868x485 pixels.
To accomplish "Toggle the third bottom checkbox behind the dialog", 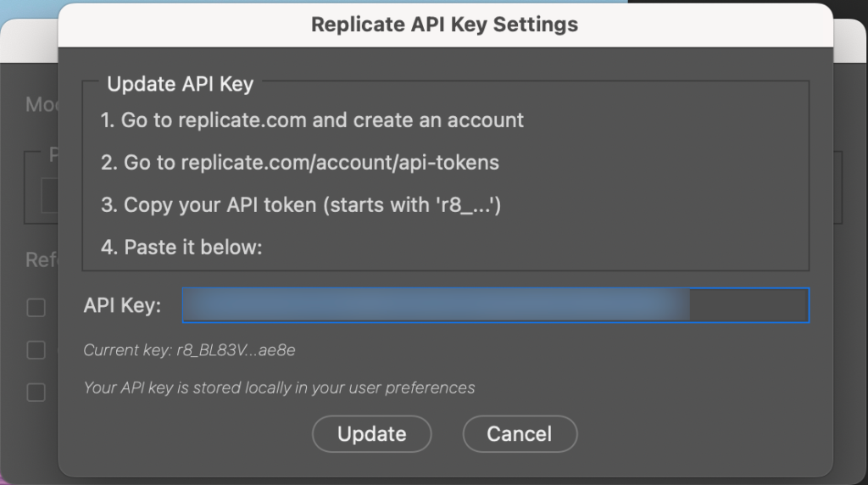I will coord(36,392).
